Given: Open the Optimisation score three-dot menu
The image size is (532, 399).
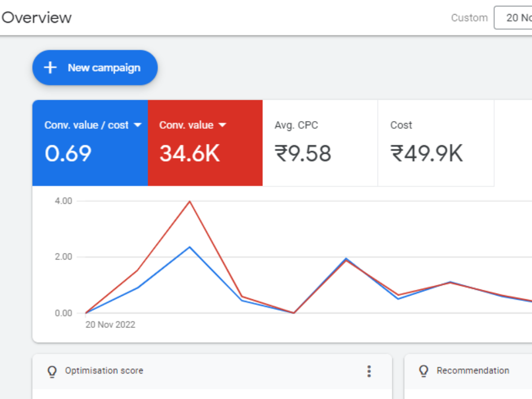Looking at the screenshot, I should click(369, 371).
